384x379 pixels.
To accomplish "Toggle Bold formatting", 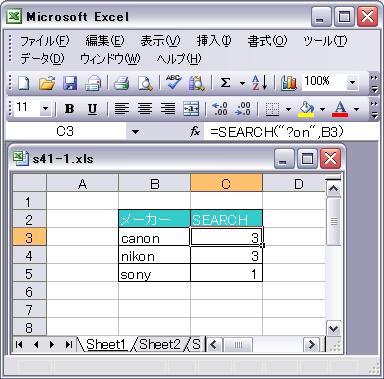I will click(69, 109).
